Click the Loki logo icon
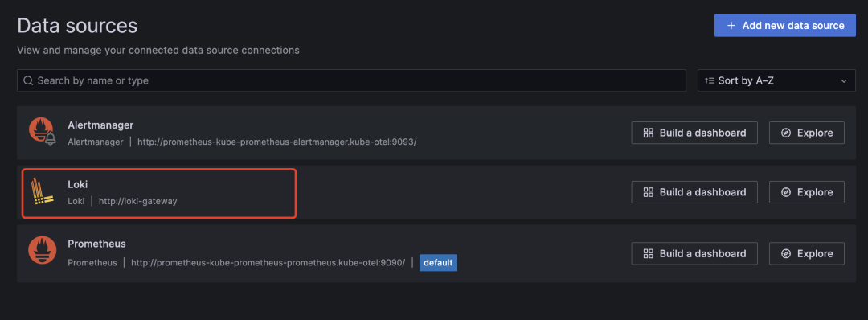The height and width of the screenshot is (320, 868). 42,192
